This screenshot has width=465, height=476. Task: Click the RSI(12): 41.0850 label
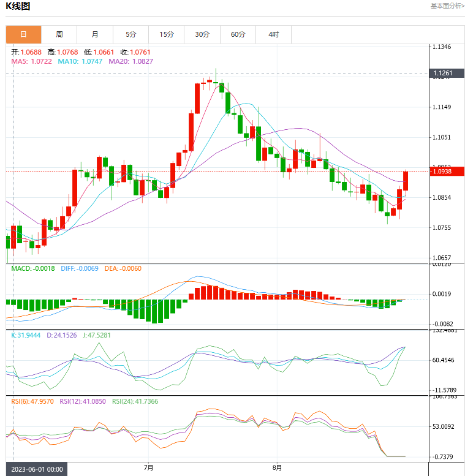pyautogui.click(x=83, y=401)
